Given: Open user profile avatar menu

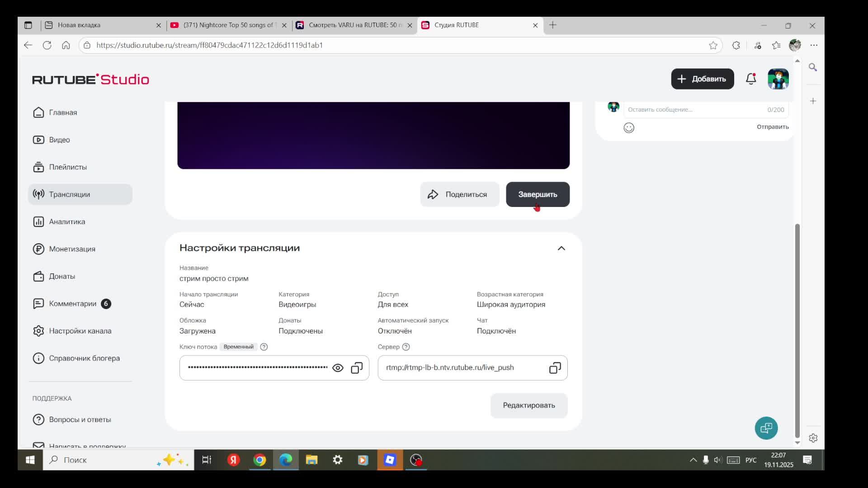Looking at the screenshot, I should point(778,79).
